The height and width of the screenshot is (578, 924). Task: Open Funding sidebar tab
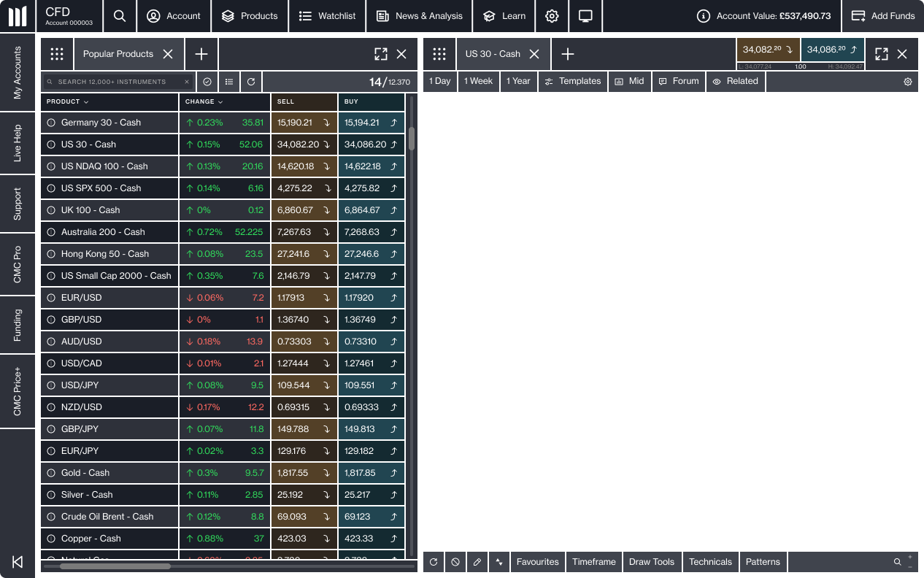18,325
